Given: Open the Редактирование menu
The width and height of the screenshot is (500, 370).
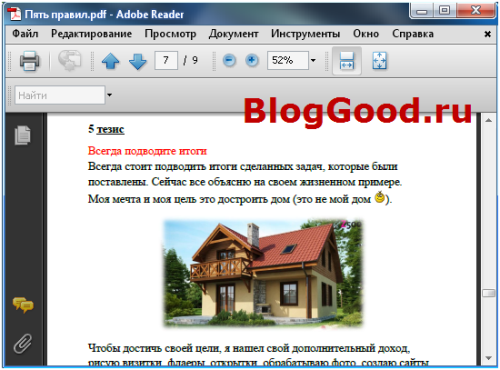Looking at the screenshot, I should 91,34.
